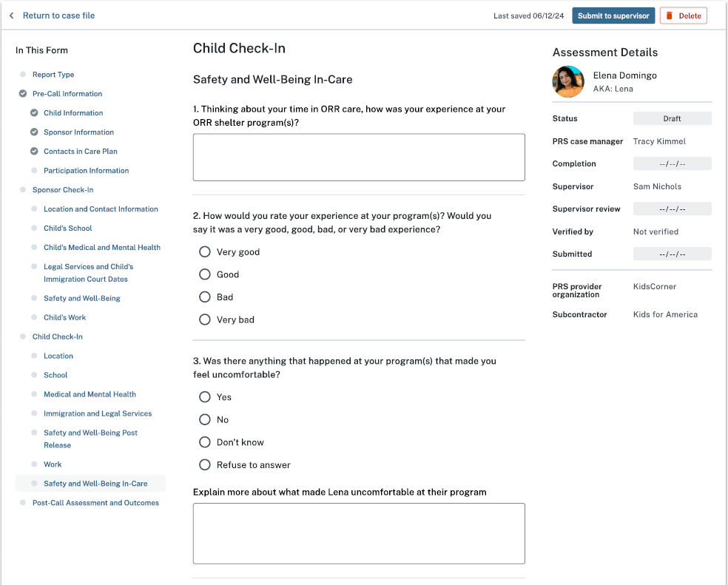Click the ORR shelter experience text box
This screenshot has width=728, height=585.
click(x=359, y=158)
